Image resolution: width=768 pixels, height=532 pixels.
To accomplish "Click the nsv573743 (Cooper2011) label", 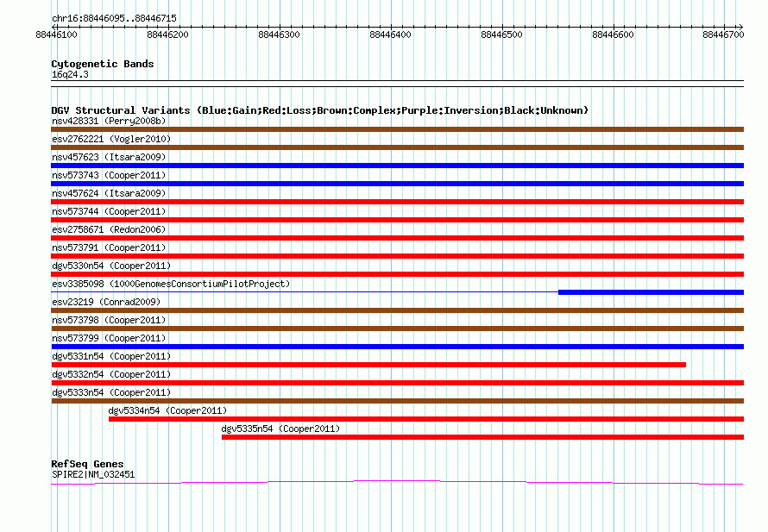I will point(109,175).
